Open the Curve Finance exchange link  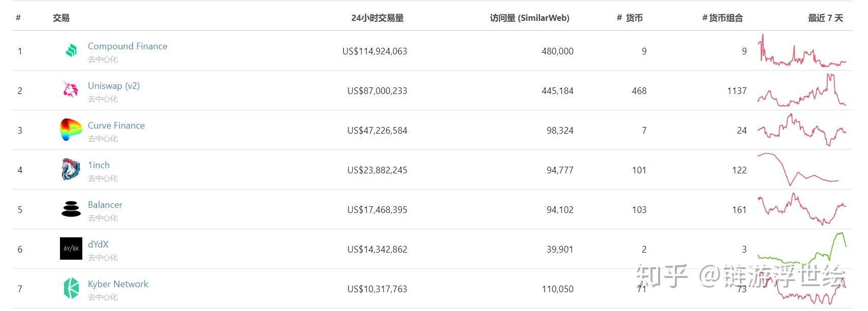116,126
